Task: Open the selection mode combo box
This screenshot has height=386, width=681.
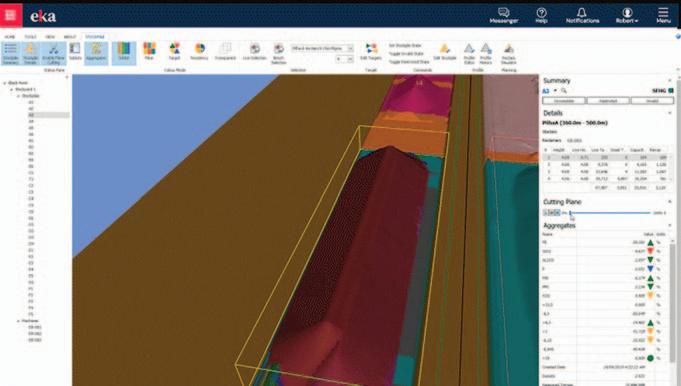Action: tap(322, 48)
